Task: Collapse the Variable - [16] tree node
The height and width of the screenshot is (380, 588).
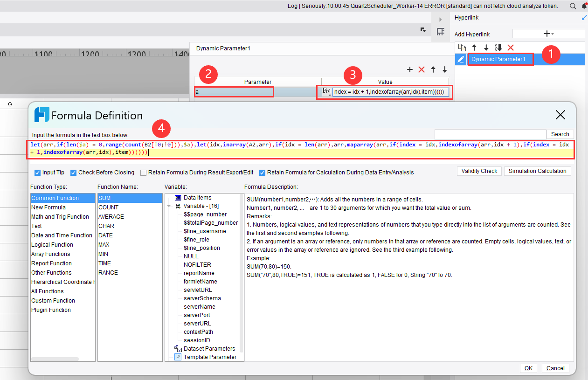Action: (x=169, y=206)
